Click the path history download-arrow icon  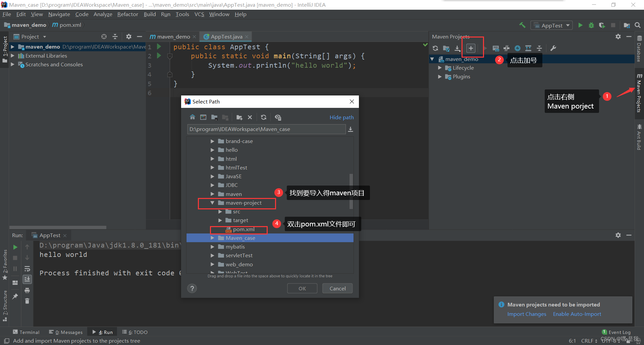tap(351, 129)
